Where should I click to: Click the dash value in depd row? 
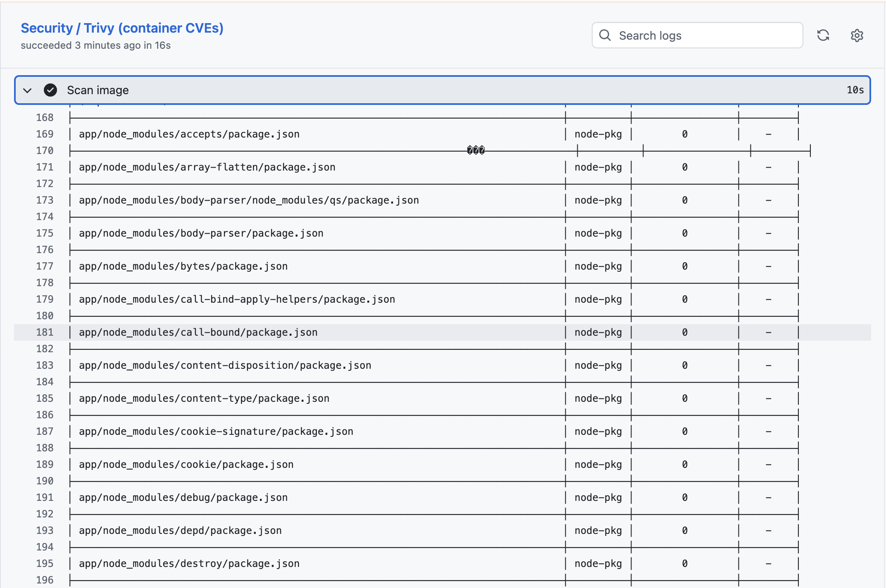pos(769,531)
